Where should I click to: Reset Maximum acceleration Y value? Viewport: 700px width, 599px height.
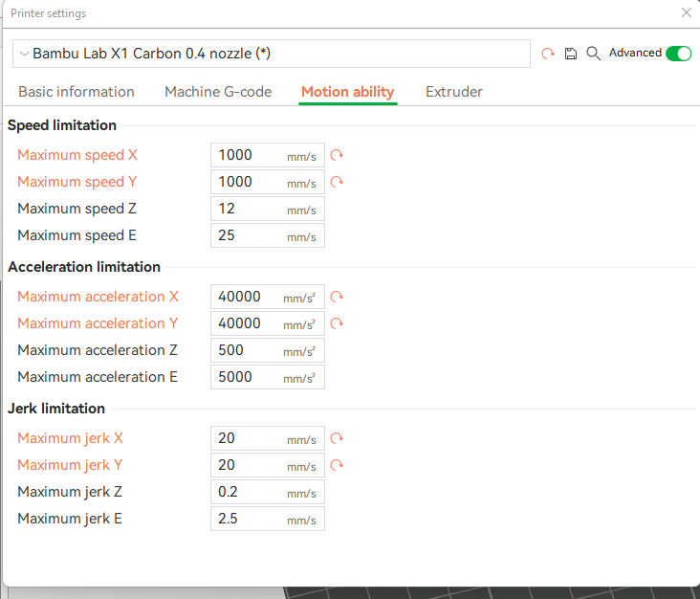point(337,323)
